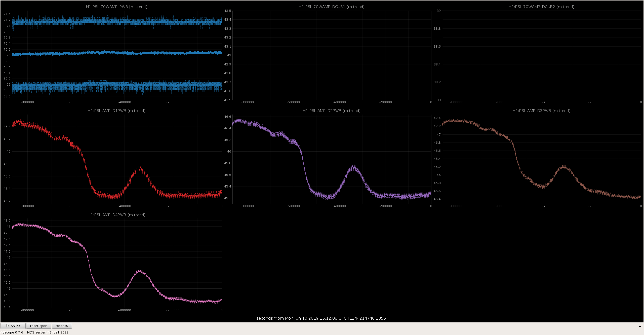
Task: Expand the panel using the bottom-right arrow
Action: (x=640, y=326)
